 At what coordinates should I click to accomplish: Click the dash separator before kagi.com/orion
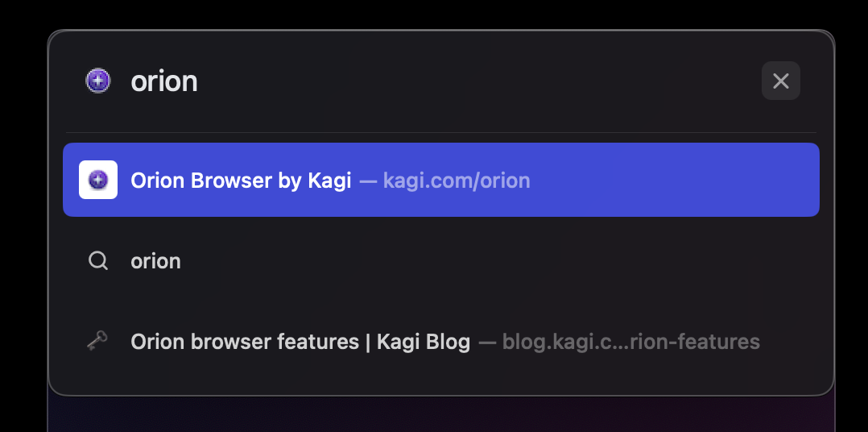coord(368,180)
